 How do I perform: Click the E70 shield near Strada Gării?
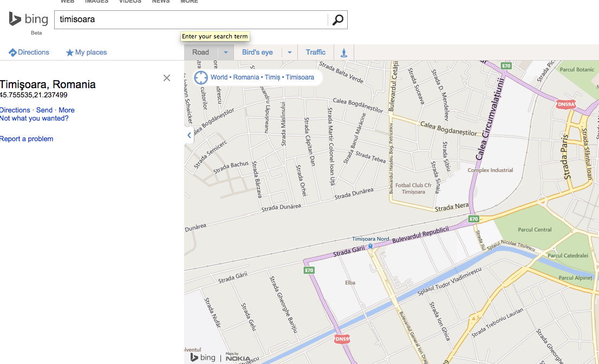(x=309, y=270)
